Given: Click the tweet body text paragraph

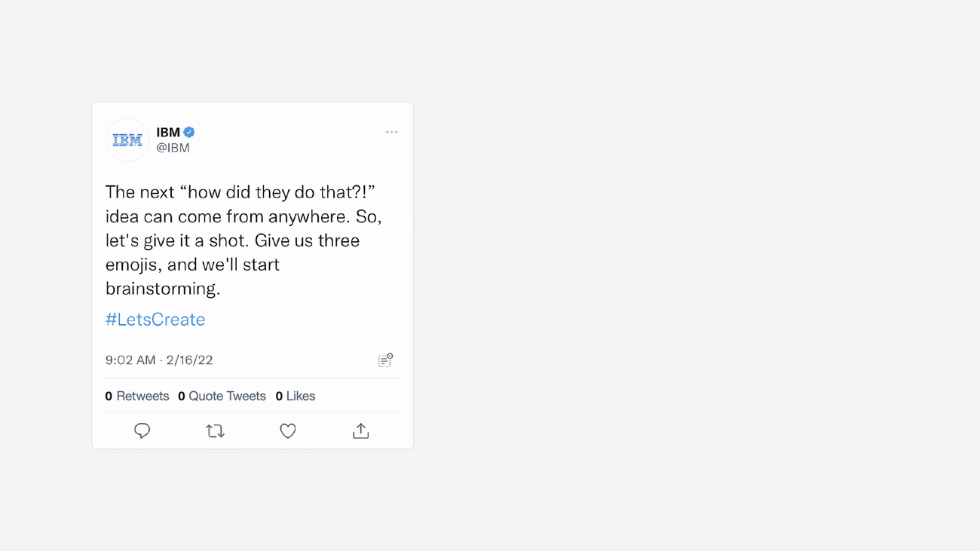Looking at the screenshot, I should click(x=243, y=240).
